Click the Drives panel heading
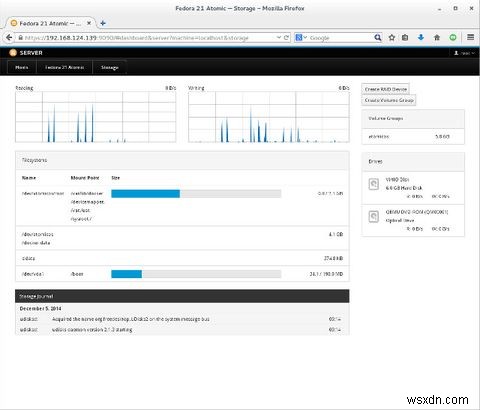The image size is (480, 410). tap(375, 161)
